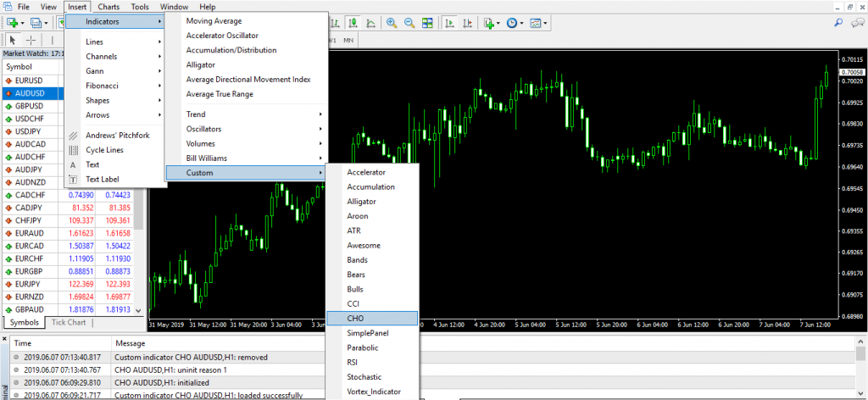
Task: Toggle the chart shift button
Action: click(x=467, y=23)
